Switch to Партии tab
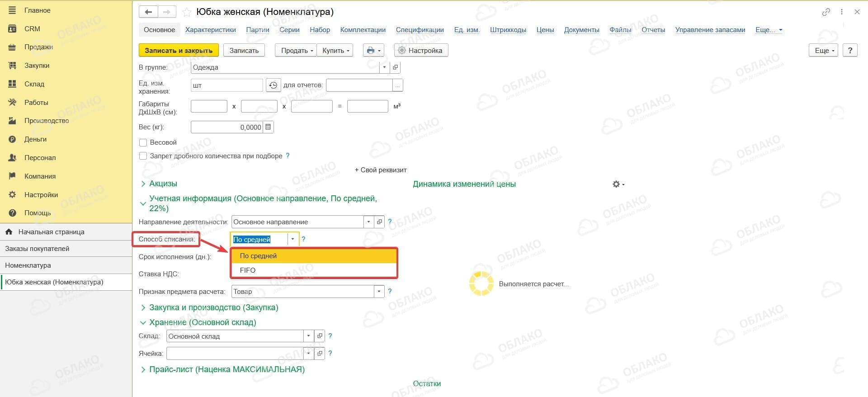The height and width of the screenshot is (397, 868). (x=258, y=30)
